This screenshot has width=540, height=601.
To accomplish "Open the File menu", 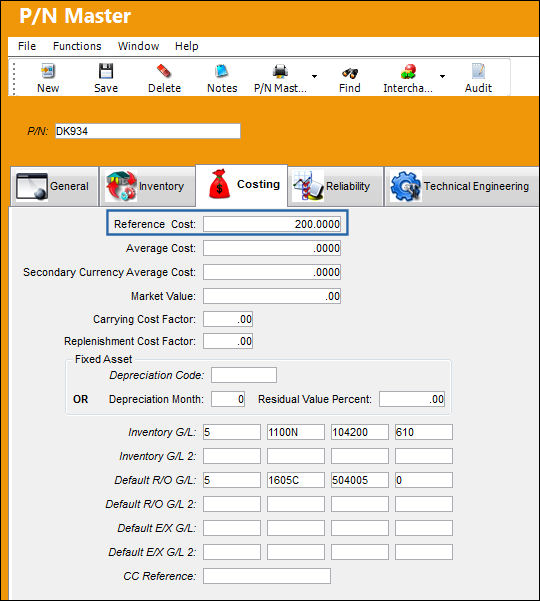I will pos(27,46).
